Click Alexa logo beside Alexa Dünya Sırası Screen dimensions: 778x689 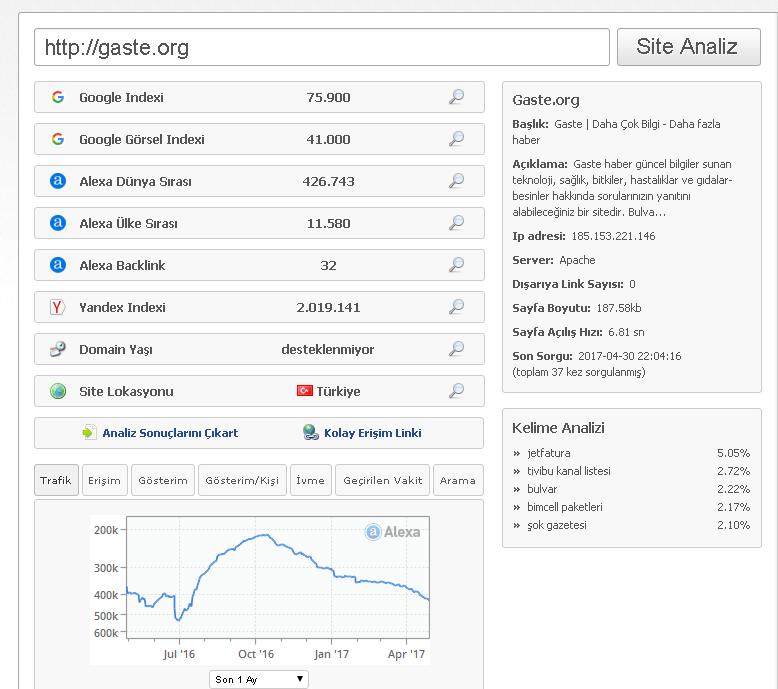58,181
